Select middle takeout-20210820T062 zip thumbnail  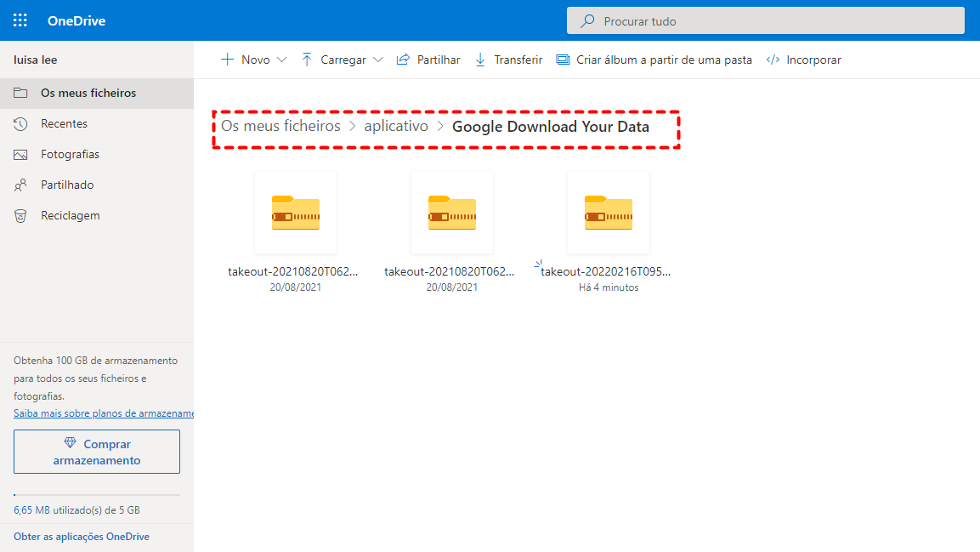click(x=452, y=213)
